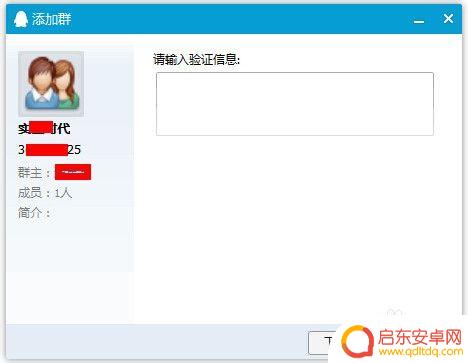
Task: Click inside the verification message box
Action: pos(295,104)
